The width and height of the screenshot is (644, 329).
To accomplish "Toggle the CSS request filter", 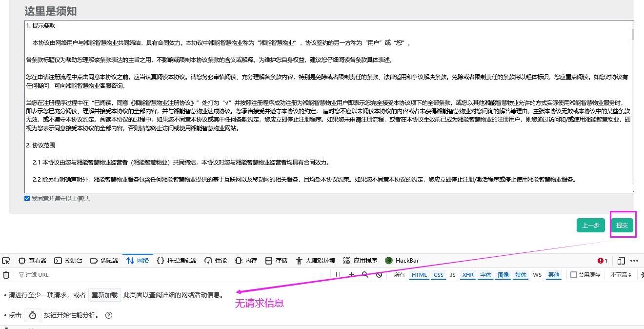I will coord(439,275).
